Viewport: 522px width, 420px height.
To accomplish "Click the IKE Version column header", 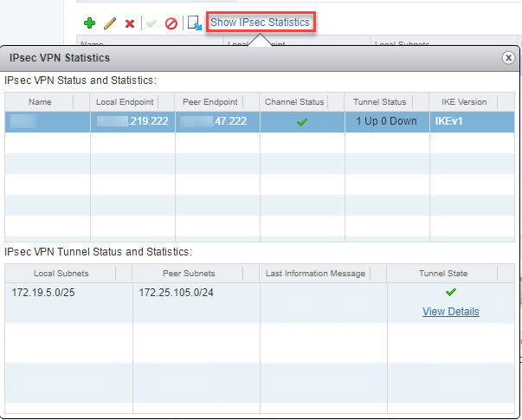I will (472, 101).
